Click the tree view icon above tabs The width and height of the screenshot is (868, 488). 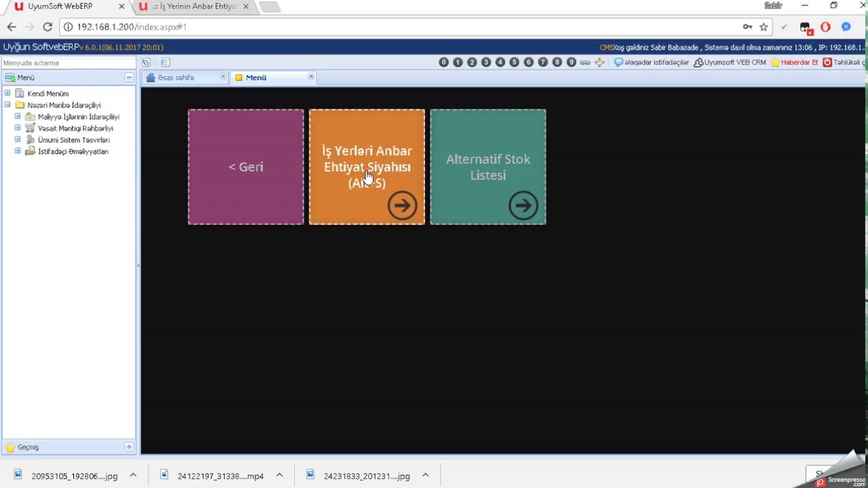pyautogui.click(x=146, y=62)
